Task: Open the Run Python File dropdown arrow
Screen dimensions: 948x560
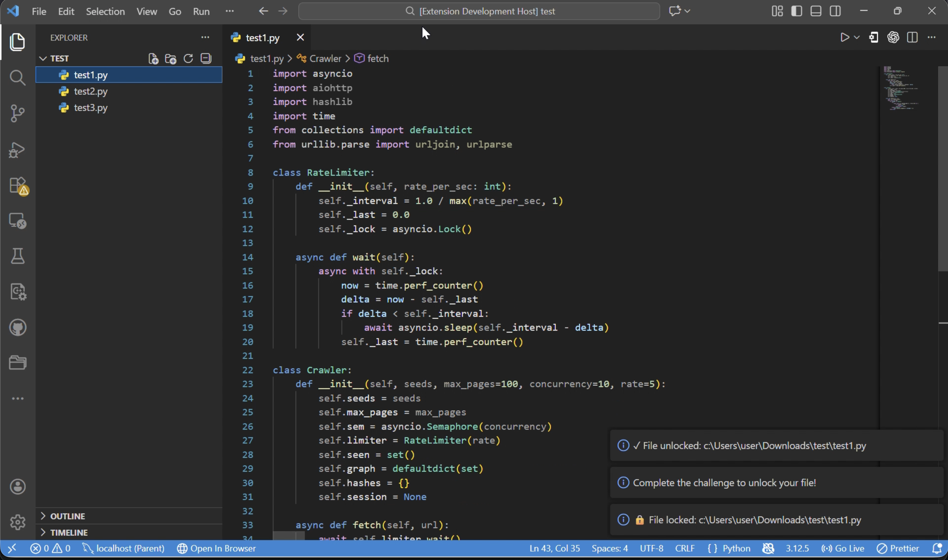Action: coord(857,37)
